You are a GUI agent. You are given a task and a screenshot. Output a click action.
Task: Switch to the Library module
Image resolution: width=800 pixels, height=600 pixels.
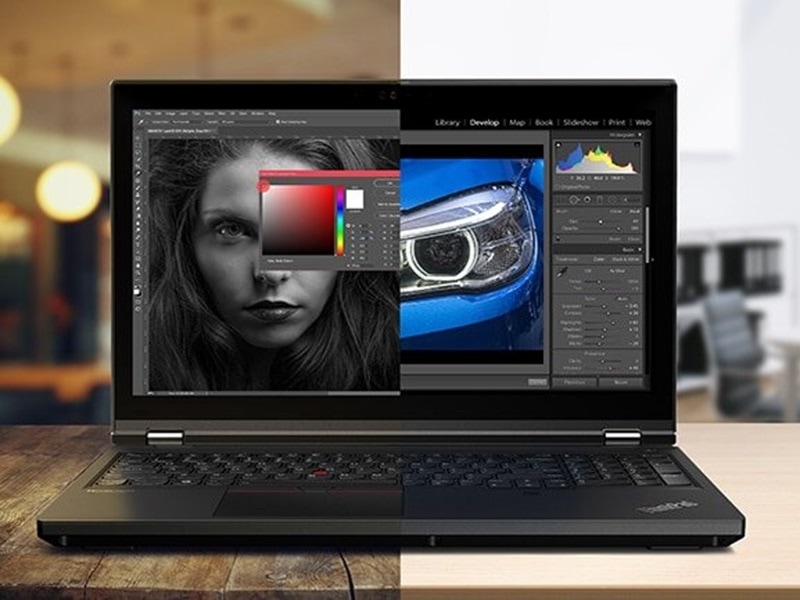pyautogui.click(x=448, y=120)
